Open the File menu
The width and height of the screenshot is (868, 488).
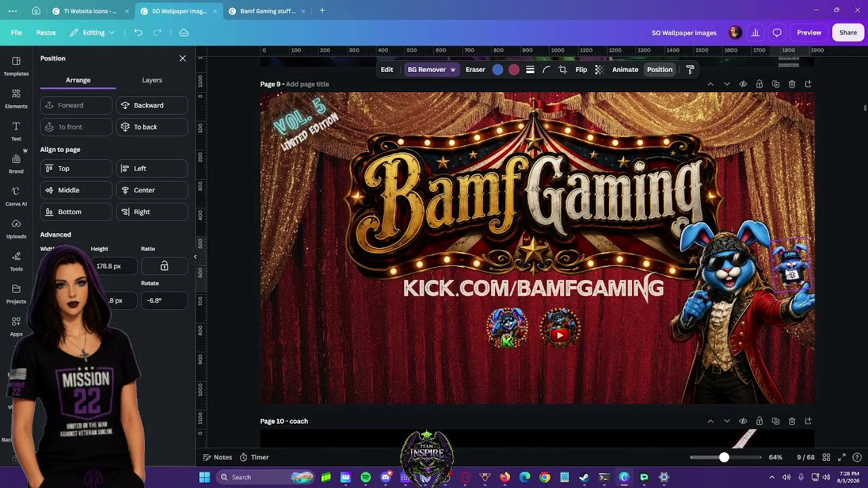click(x=16, y=33)
